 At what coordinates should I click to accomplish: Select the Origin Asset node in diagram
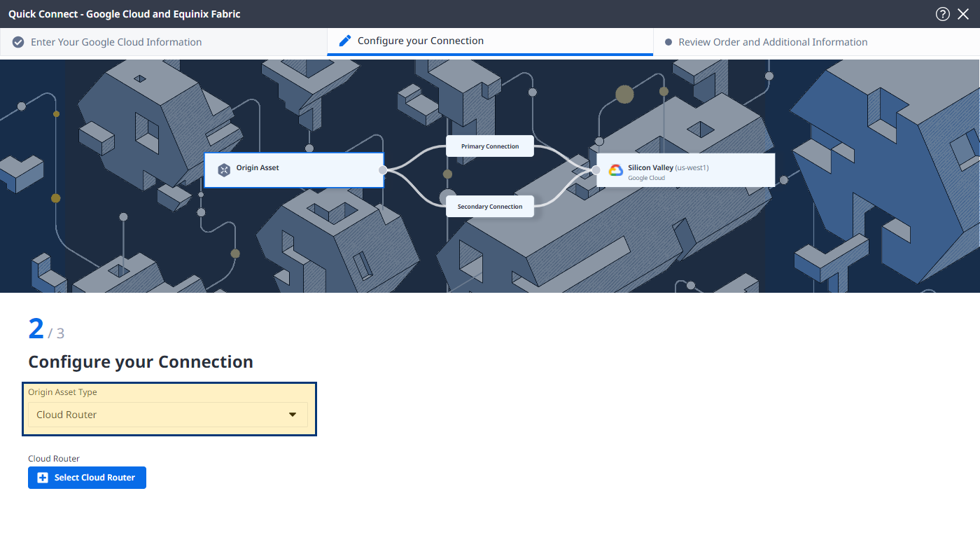pyautogui.click(x=294, y=170)
